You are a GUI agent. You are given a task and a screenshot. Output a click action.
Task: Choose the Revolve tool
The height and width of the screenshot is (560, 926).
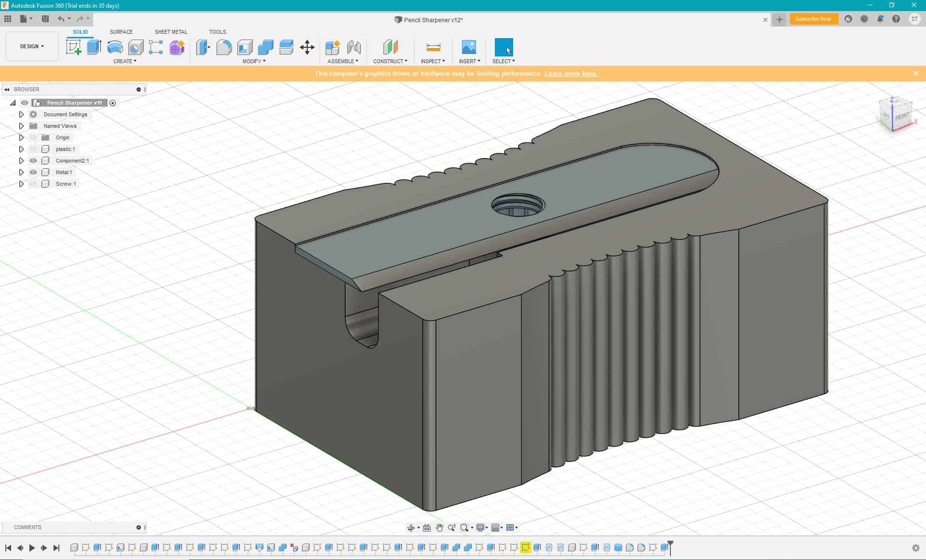tap(115, 47)
